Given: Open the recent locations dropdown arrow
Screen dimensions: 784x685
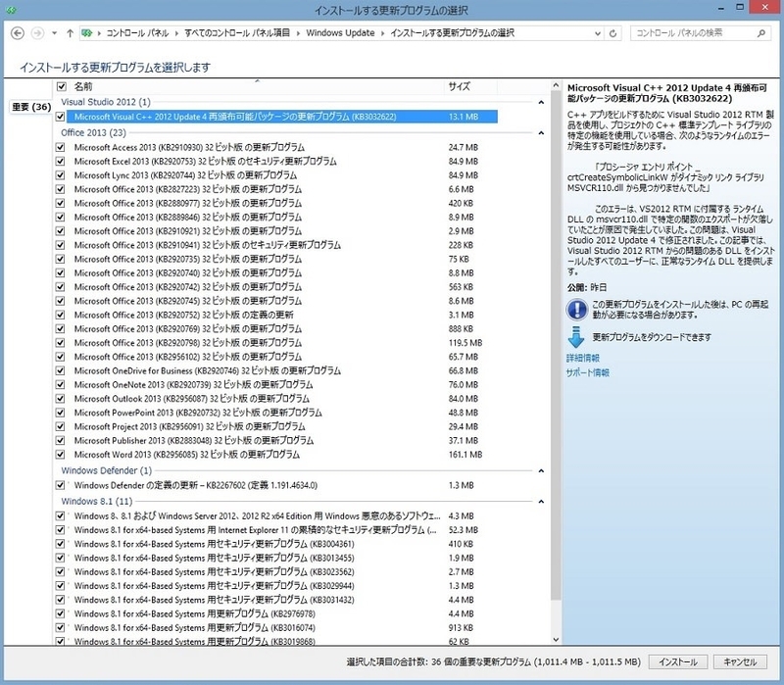Looking at the screenshot, I should [54, 33].
